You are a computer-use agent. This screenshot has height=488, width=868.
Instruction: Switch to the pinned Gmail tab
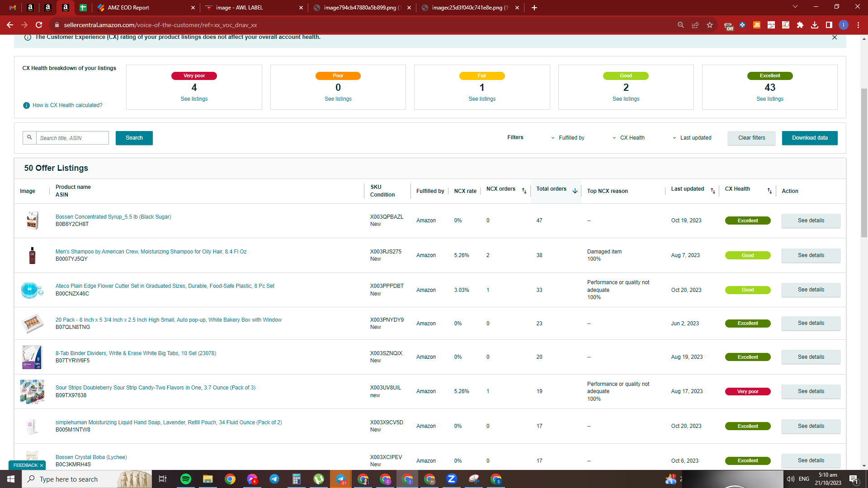13,8
